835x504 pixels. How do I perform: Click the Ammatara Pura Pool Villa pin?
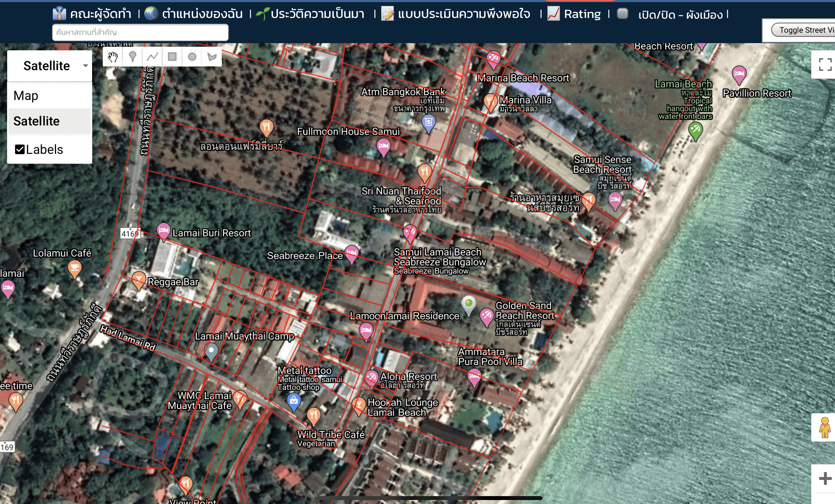(474, 377)
